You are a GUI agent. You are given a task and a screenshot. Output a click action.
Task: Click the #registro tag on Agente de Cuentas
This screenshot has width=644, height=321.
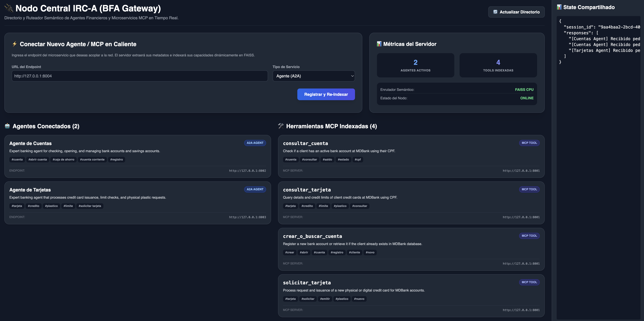coord(117,159)
